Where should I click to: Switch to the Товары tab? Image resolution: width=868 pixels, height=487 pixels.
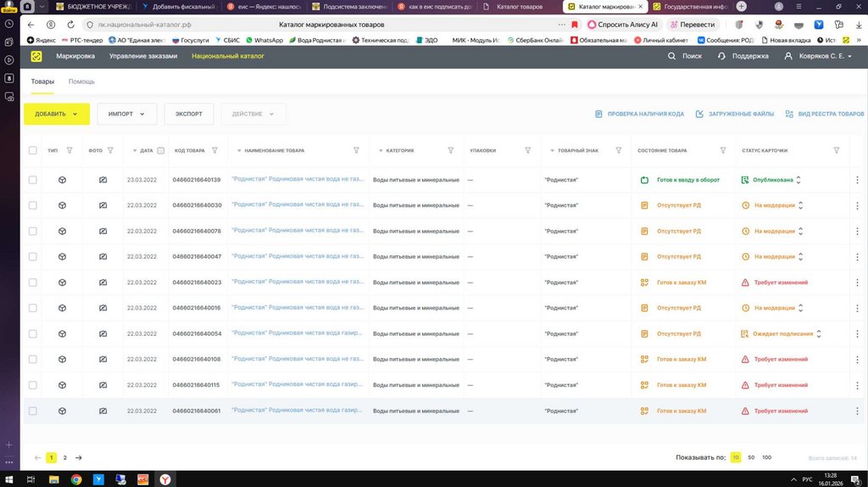(x=42, y=81)
